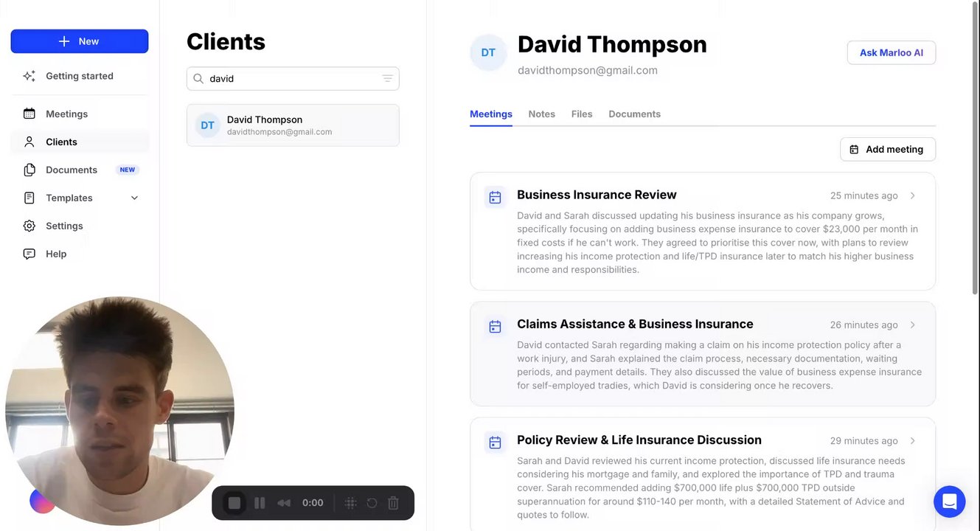Open Getting started in the sidebar
The image size is (980, 531).
pos(80,76)
